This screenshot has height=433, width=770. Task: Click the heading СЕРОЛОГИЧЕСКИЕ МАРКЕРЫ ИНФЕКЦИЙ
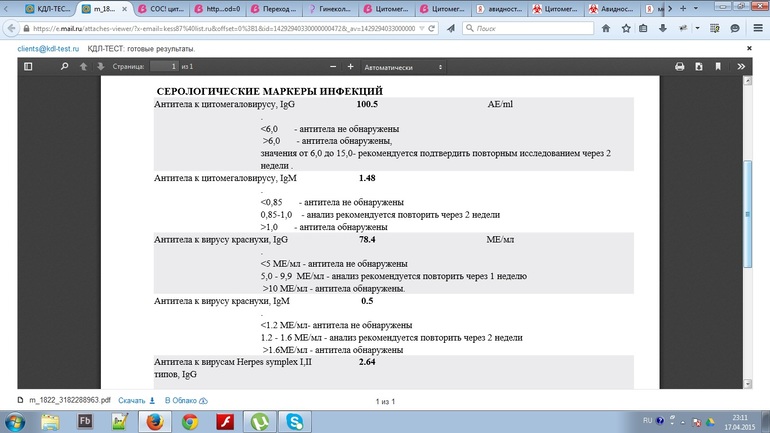click(270, 91)
